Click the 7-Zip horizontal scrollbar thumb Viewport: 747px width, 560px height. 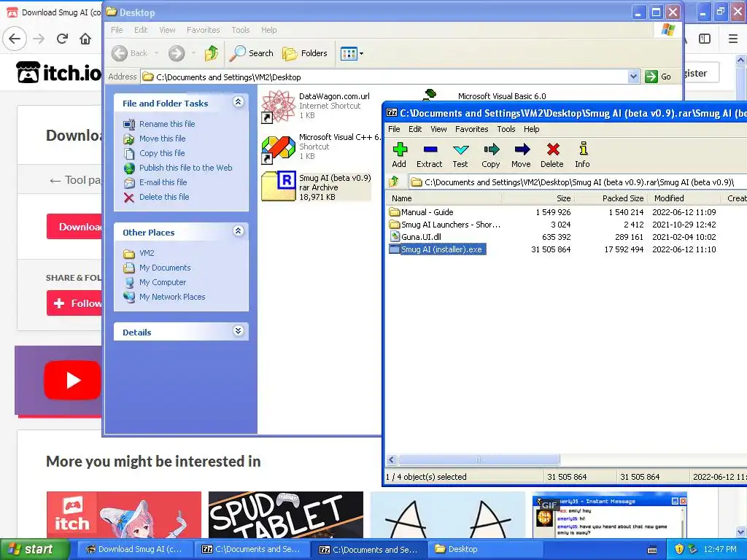coord(479,459)
